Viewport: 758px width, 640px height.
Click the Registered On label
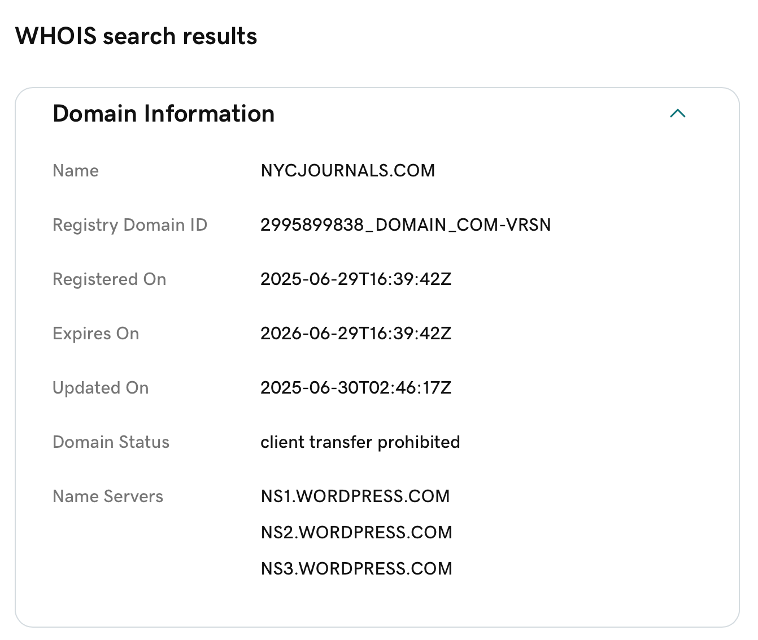[x=109, y=279]
